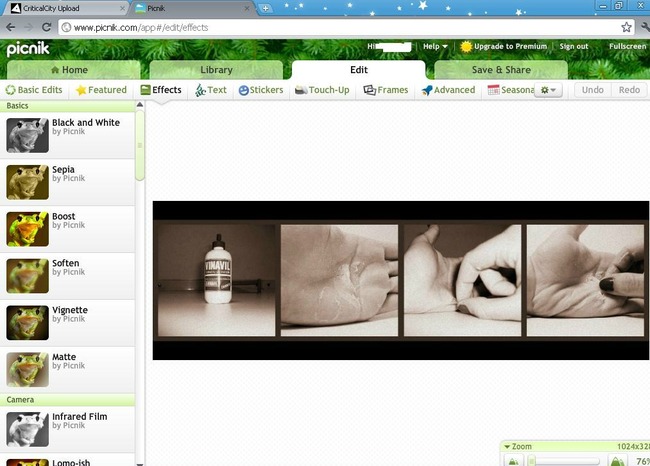Select the Sepia frog thumbnail
The image size is (650, 466).
tap(27, 182)
